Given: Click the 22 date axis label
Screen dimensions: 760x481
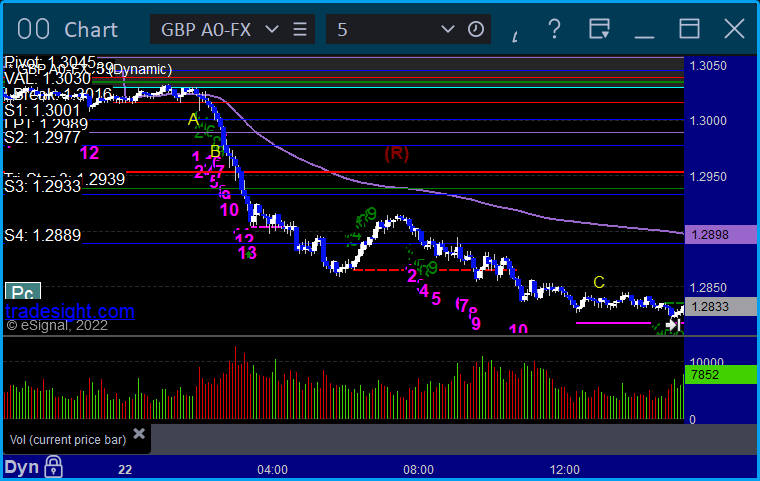Looking at the screenshot, I should 125,470.
